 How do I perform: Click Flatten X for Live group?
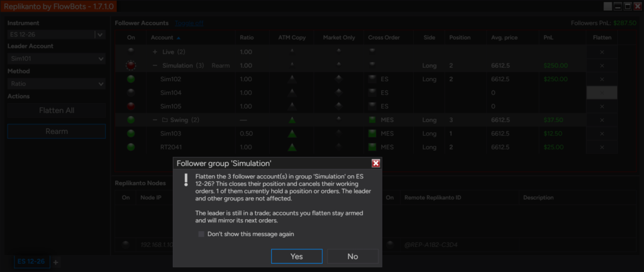pos(602,52)
